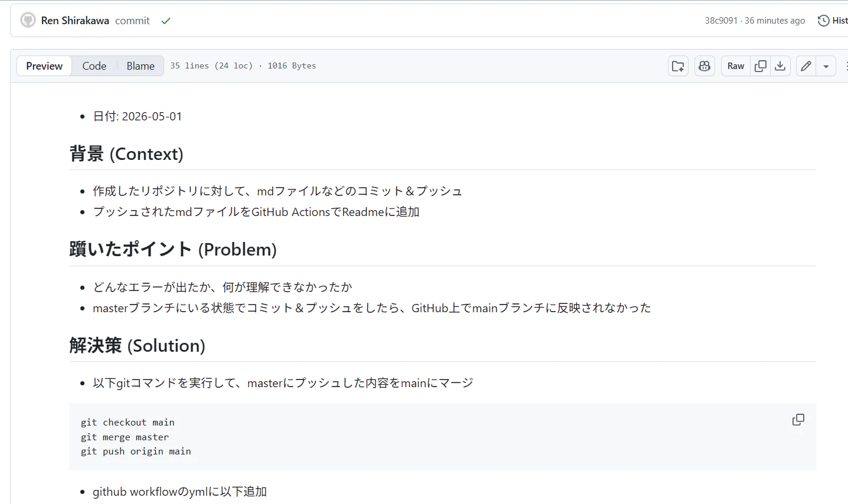Viewport: 848px width, 504px height.
Task: Switch to the Preview tab
Action: [x=44, y=66]
